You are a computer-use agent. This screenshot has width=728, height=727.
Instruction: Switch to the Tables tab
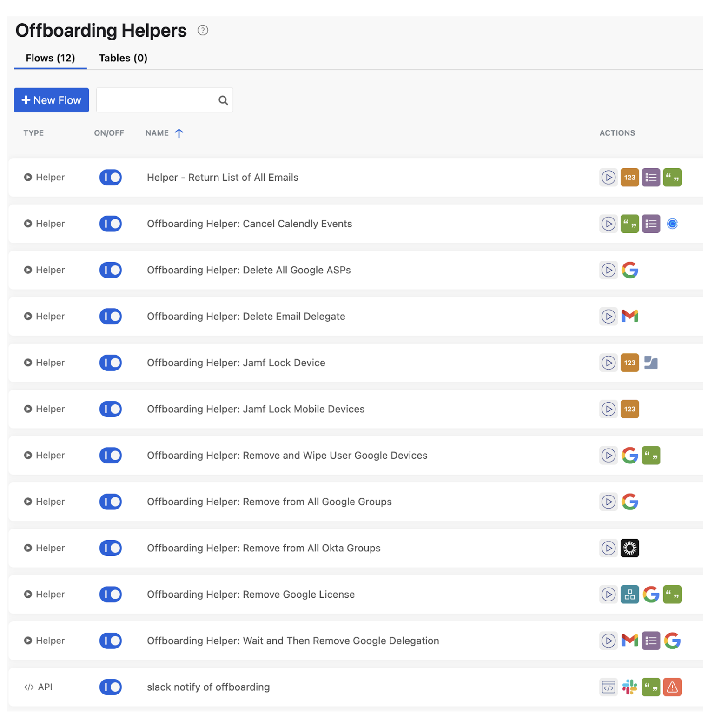click(123, 58)
